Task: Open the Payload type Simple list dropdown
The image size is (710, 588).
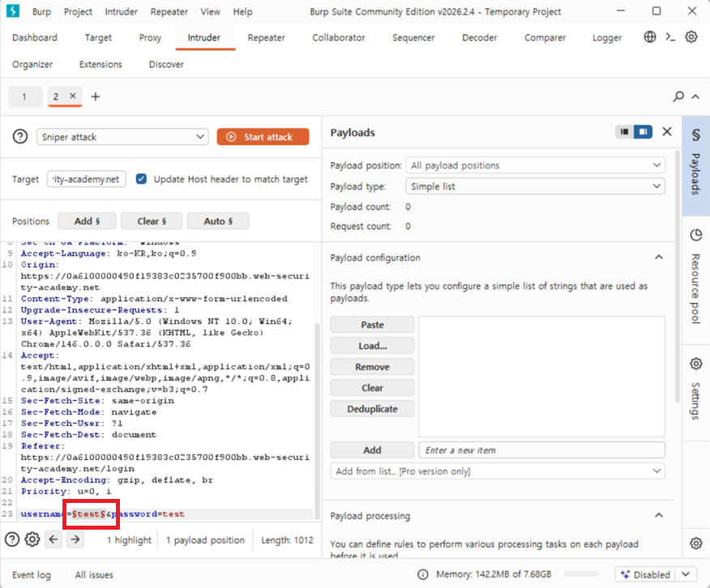Action: coord(535,186)
